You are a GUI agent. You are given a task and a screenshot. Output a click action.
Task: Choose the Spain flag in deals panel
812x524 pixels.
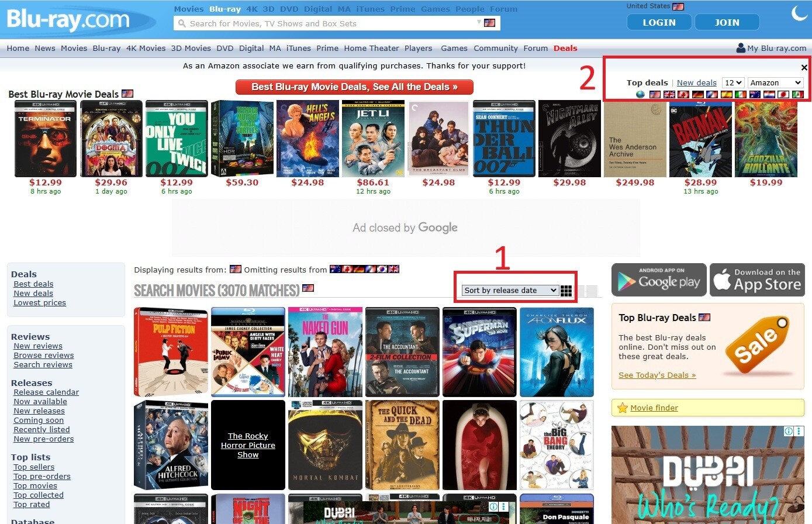[727, 94]
